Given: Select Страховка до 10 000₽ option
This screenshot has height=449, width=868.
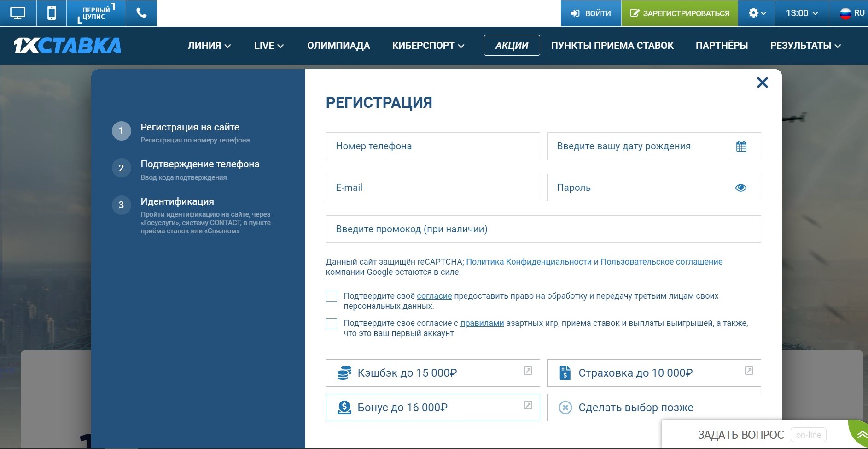Looking at the screenshot, I should tap(654, 373).
